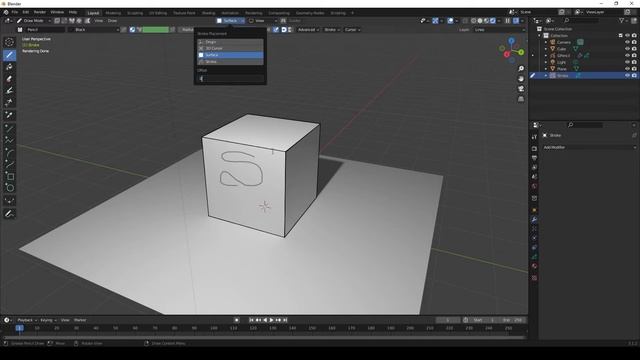Select the Draw pencil tool
Viewport: 640px width, 360px height.
pyautogui.click(x=9, y=55)
